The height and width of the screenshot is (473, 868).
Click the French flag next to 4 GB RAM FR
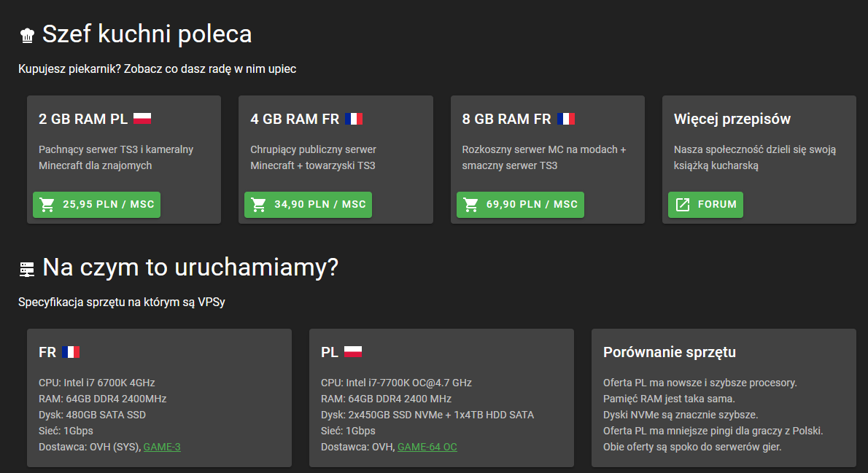point(354,119)
